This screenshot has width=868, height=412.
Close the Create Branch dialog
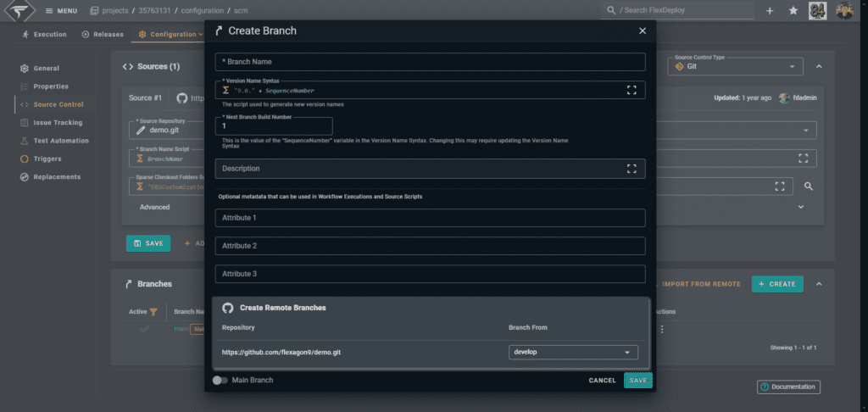643,31
